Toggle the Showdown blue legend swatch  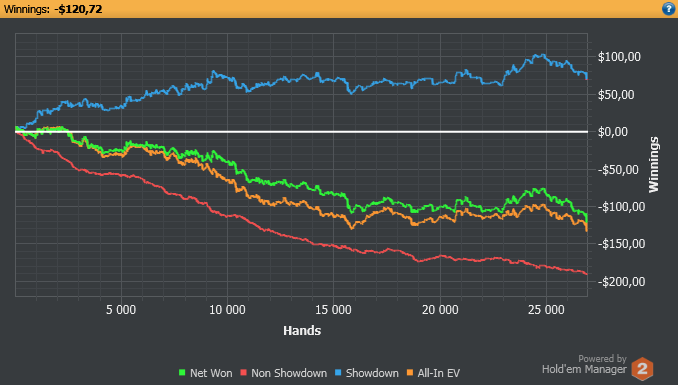[338, 372]
